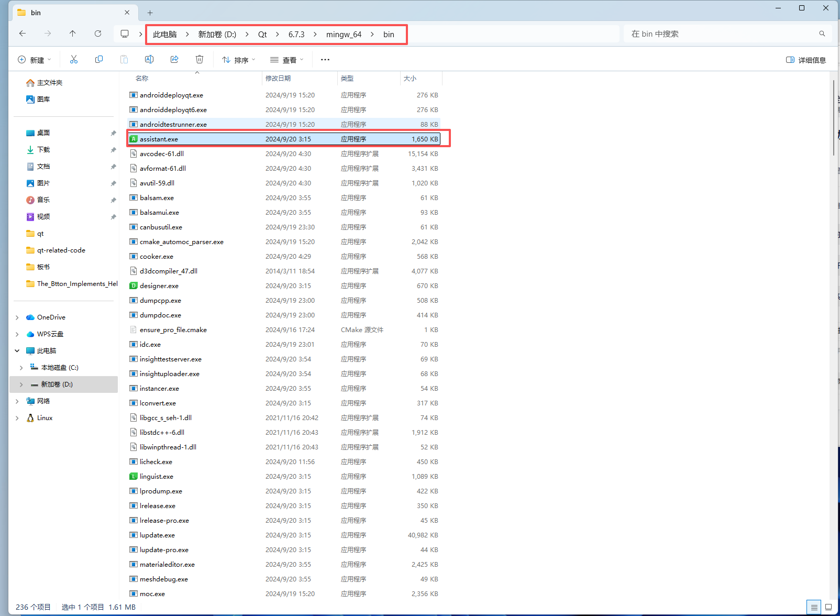Toggle the details pane (详细信息)

pos(806,60)
